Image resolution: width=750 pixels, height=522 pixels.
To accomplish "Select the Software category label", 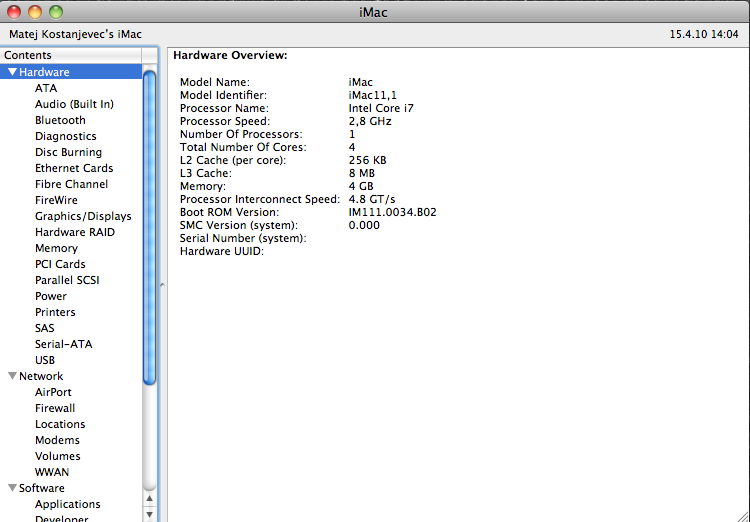I will coord(42,488).
